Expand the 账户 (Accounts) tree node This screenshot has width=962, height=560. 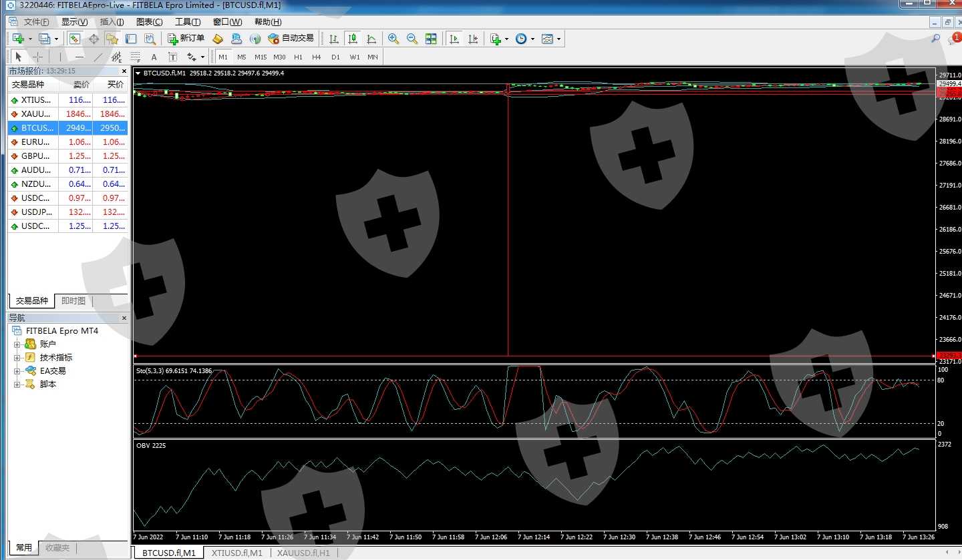pos(17,344)
